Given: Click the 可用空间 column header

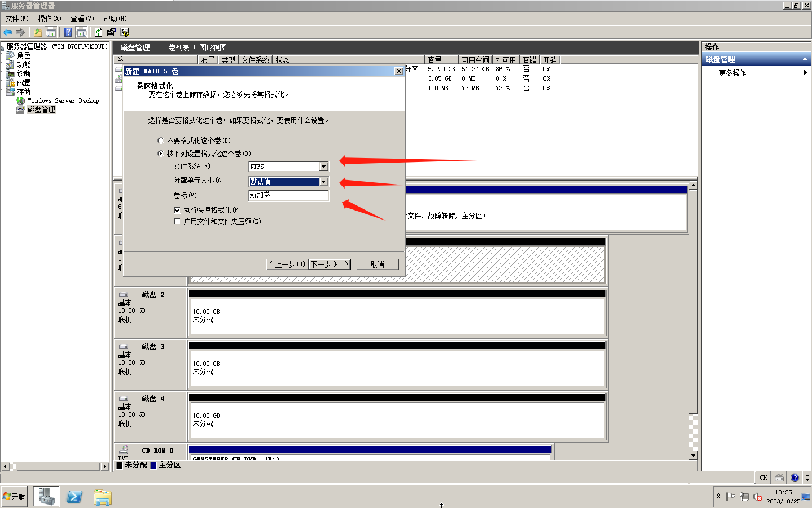Looking at the screenshot, I should coord(475,60).
